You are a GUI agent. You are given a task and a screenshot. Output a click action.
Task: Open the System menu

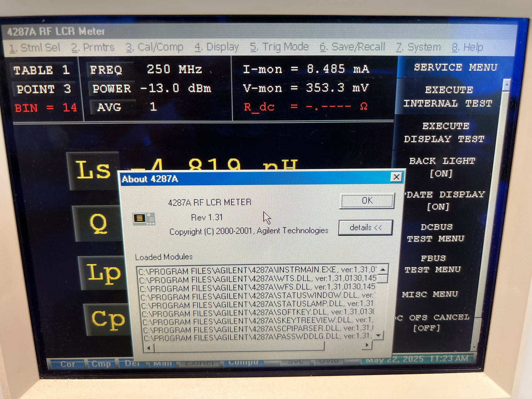[418, 47]
